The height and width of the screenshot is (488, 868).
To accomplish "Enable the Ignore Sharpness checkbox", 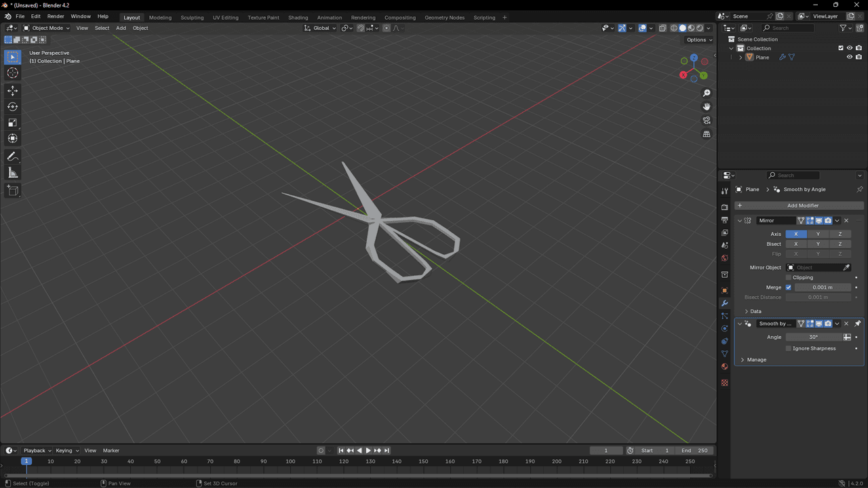I will pos(789,348).
